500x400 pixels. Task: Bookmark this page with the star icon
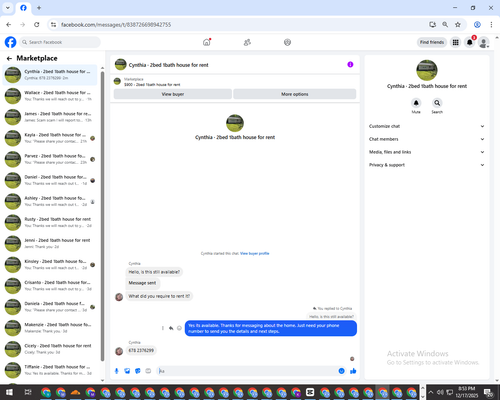[458, 24]
